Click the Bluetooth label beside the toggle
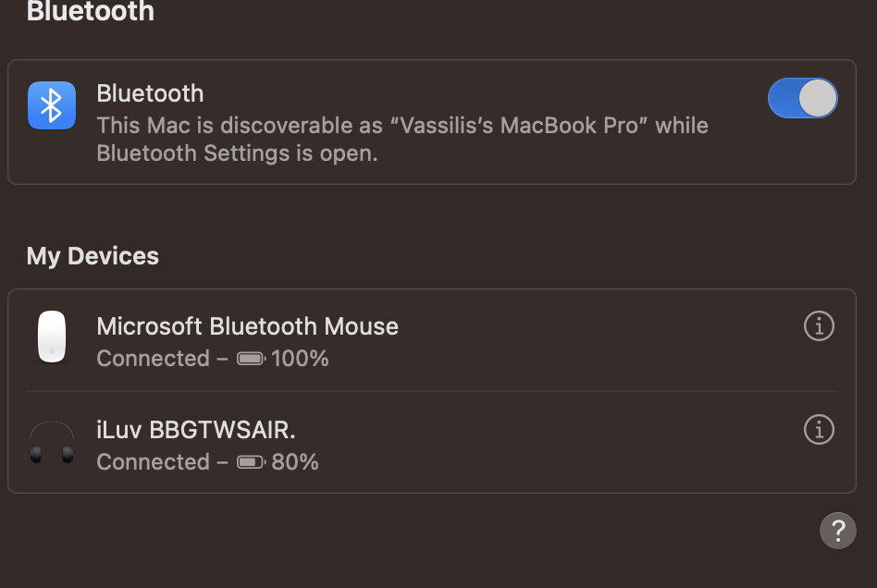877x588 pixels. (x=150, y=93)
